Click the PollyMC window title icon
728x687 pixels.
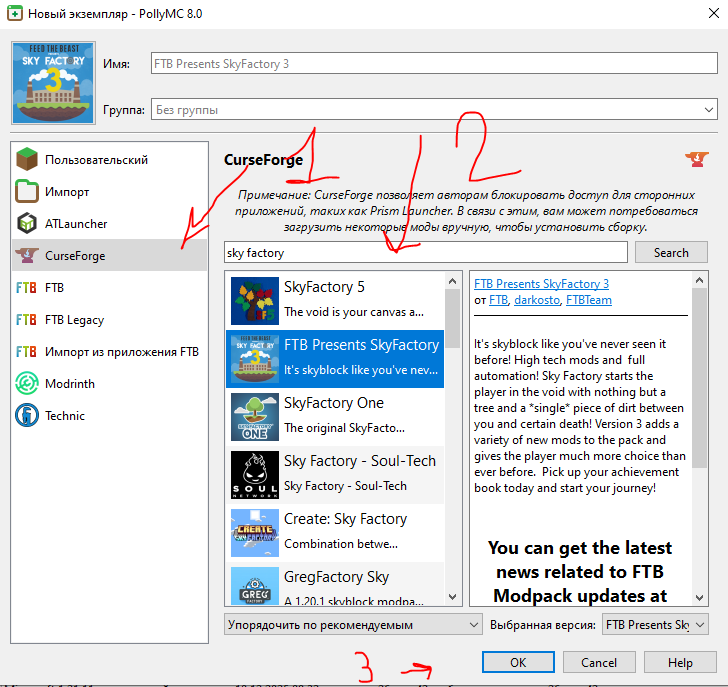[x=14, y=13]
